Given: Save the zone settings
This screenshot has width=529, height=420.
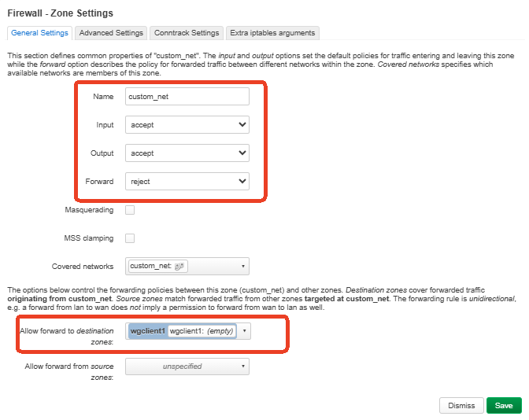Looking at the screenshot, I should click(x=504, y=406).
